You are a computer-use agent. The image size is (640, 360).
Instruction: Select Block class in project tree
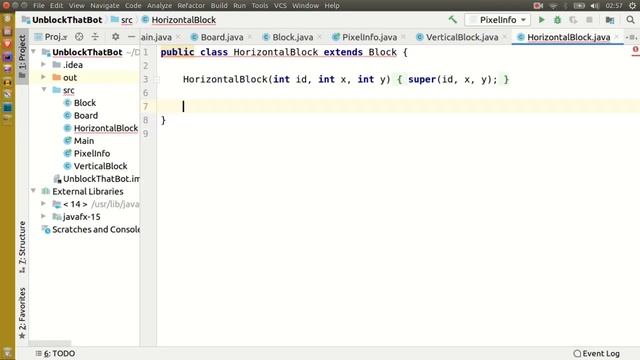pyautogui.click(x=85, y=103)
